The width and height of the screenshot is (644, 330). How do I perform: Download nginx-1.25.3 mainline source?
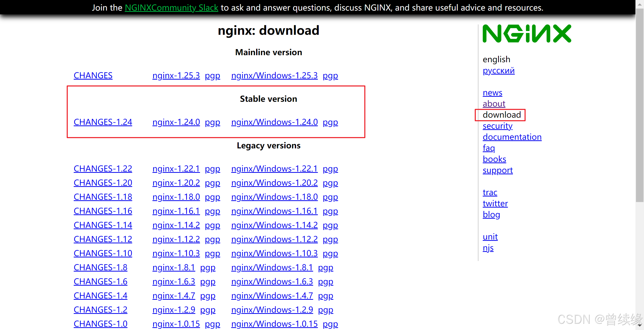(176, 76)
